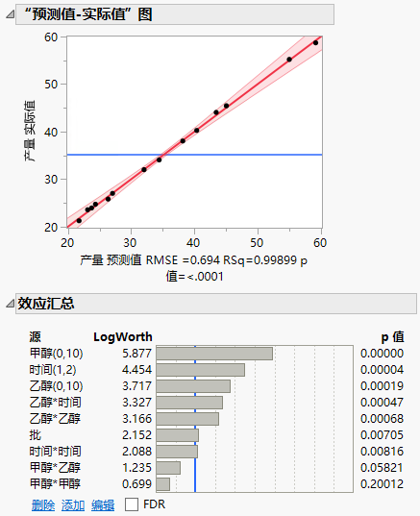Screen dimensions: 420x516
Task: Click LogWorth value 4.454
Action: click(136, 370)
